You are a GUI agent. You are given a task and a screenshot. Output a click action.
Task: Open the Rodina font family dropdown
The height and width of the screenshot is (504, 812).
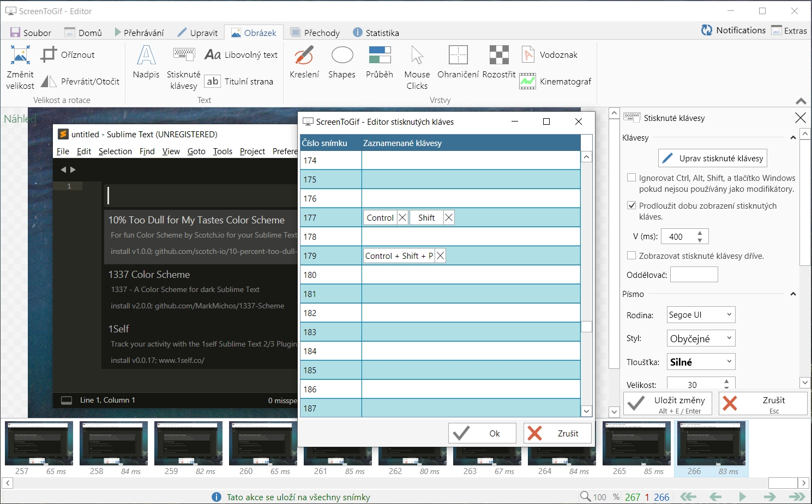[701, 314]
